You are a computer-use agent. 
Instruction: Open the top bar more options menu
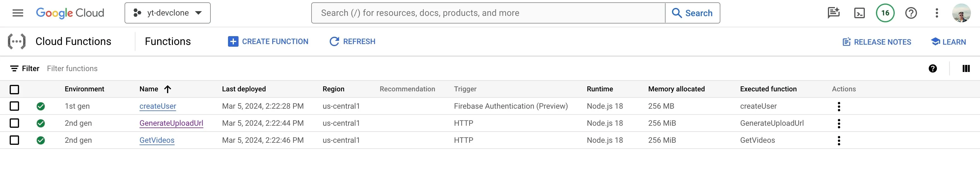coord(937,13)
